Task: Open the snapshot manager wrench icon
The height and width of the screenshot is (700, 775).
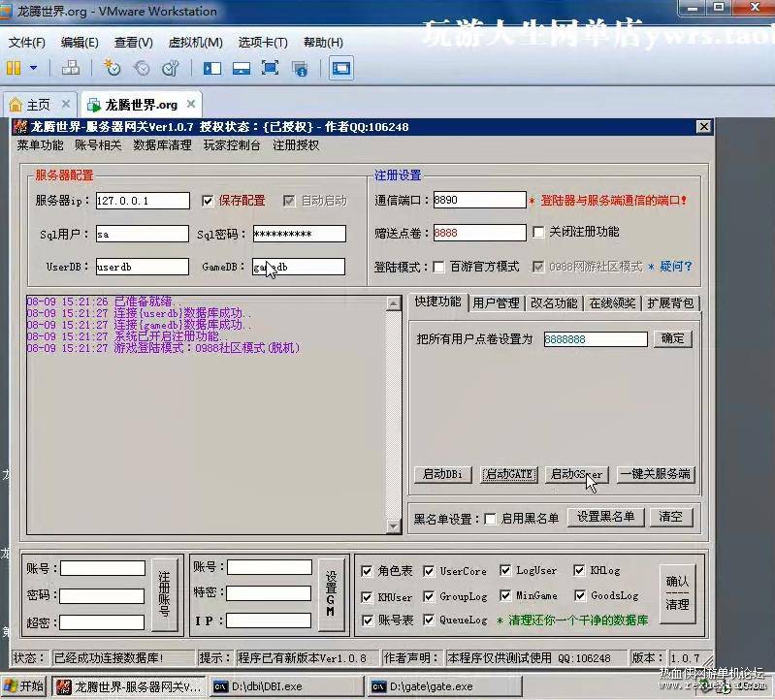Action: tap(171, 68)
